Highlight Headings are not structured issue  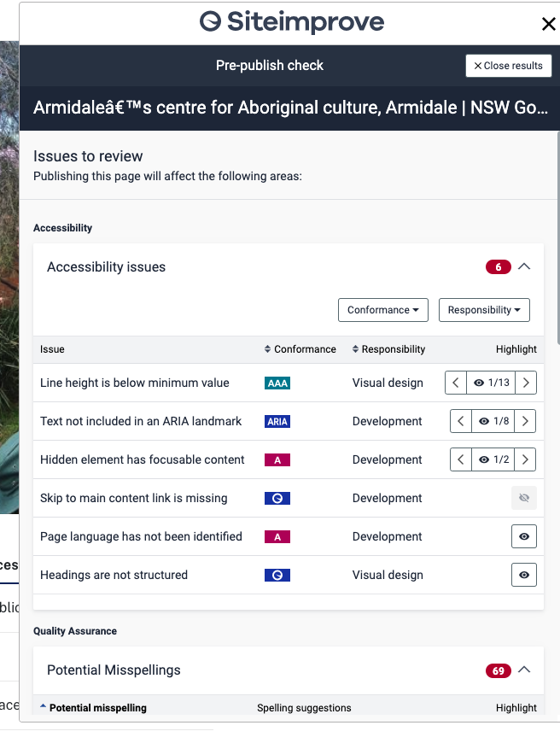[x=524, y=575]
